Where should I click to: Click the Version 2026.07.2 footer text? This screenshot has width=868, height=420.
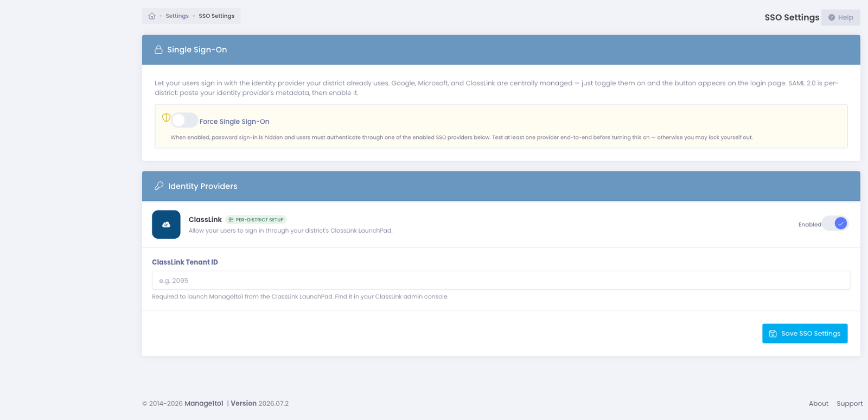pyautogui.click(x=259, y=404)
